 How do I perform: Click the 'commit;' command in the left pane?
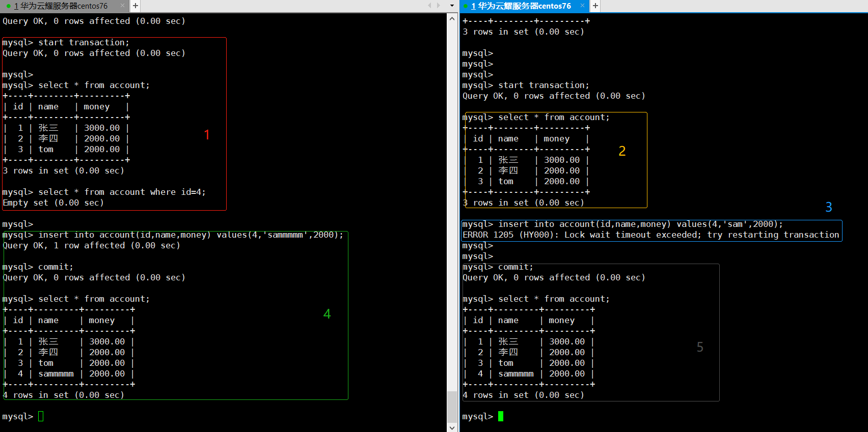pos(56,267)
